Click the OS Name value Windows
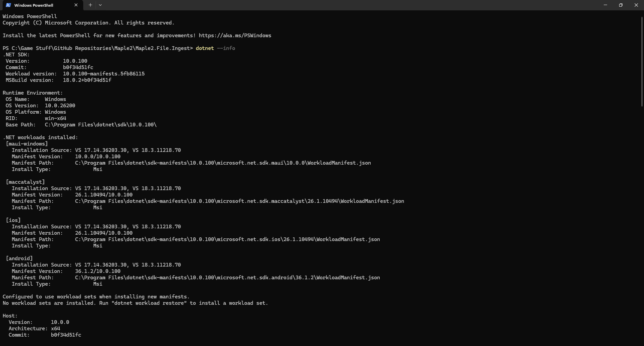The width and height of the screenshot is (644, 346). tap(55, 99)
